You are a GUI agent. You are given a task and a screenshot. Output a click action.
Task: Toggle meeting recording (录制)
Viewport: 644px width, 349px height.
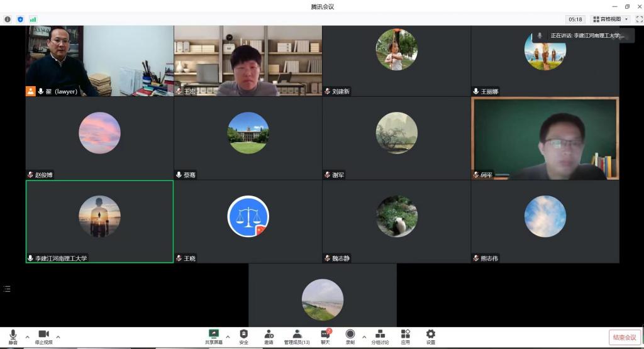coord(350,336)
